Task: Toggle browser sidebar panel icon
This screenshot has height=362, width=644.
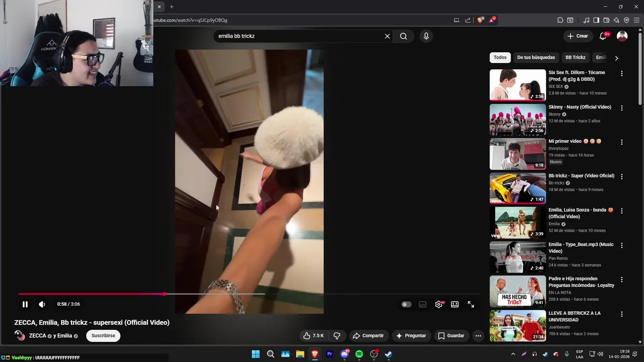Action: [596, 20]
